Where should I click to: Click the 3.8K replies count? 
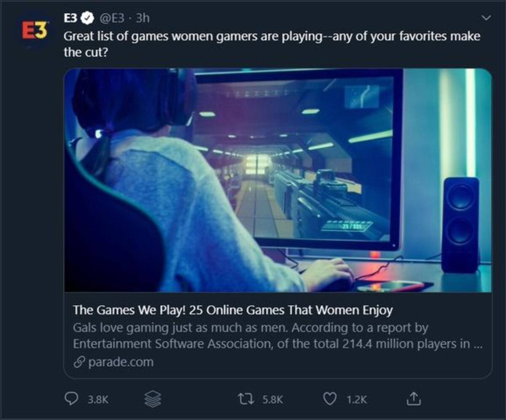[x=98, y=399]
